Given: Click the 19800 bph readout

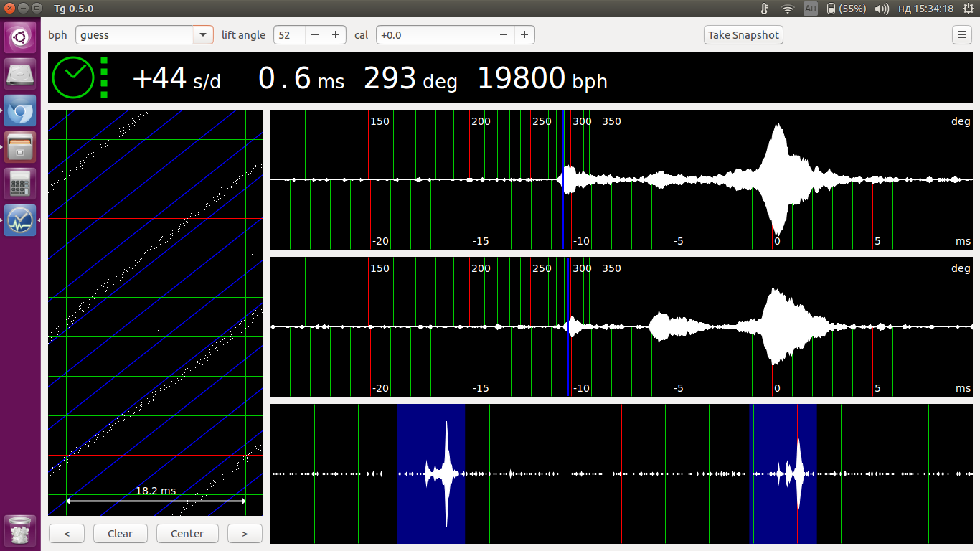Looking at the screenshot, I should tap(542, 78).
